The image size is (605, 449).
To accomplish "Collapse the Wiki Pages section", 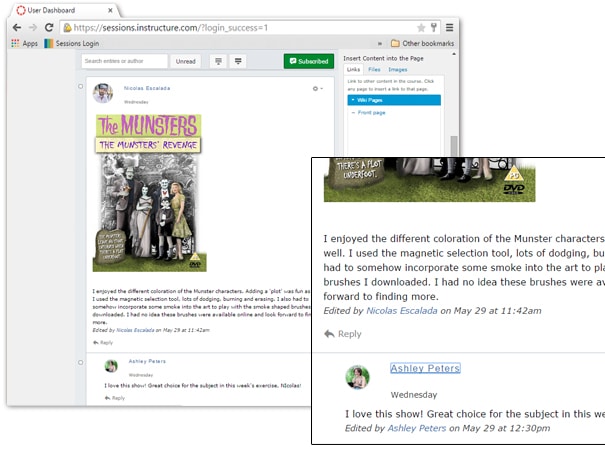I will 394,100.
